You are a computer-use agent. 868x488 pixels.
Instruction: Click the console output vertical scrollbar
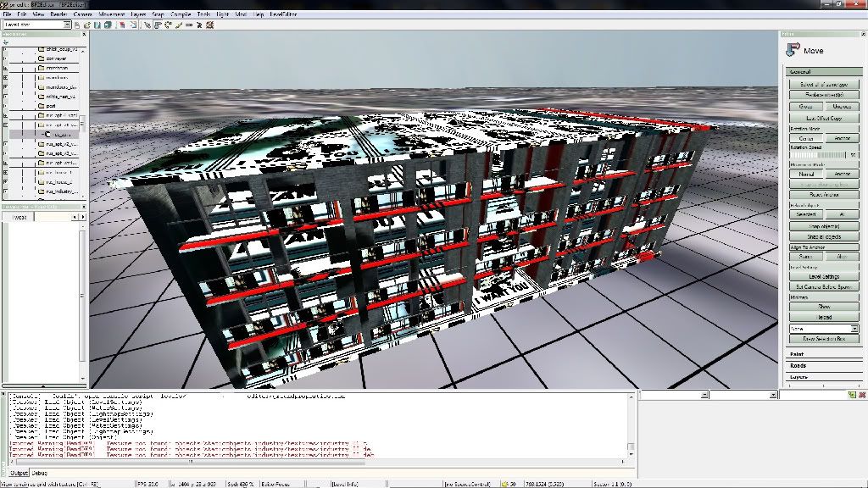point(630,424)
